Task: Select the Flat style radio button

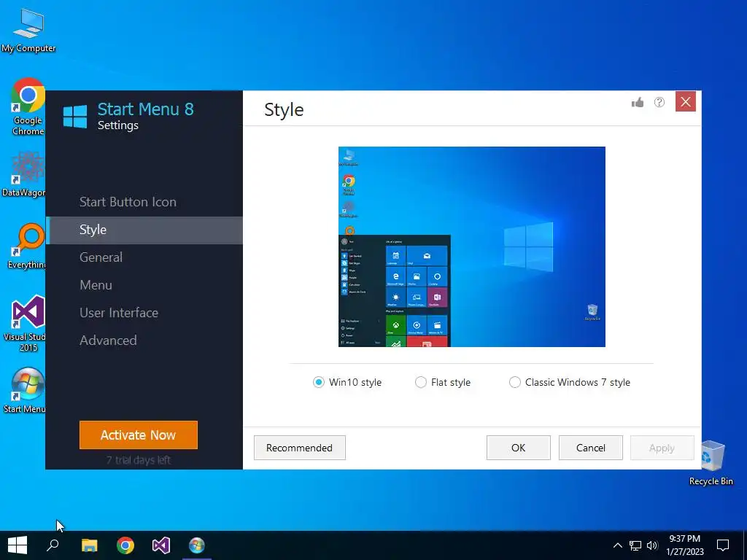Action: point(421,382)
